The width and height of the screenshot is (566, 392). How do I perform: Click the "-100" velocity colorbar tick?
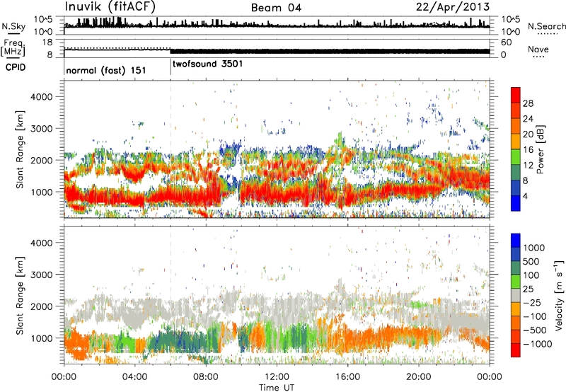[x=535, y=316]
